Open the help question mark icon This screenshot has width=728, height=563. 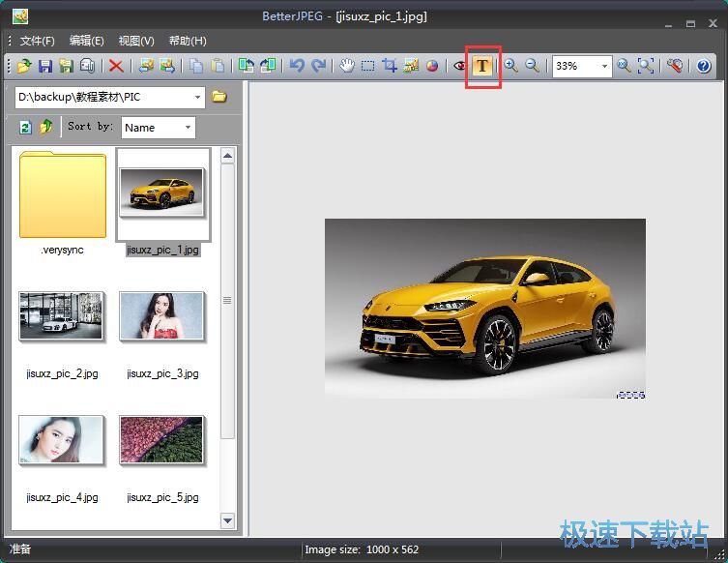(x=703, y=66)
